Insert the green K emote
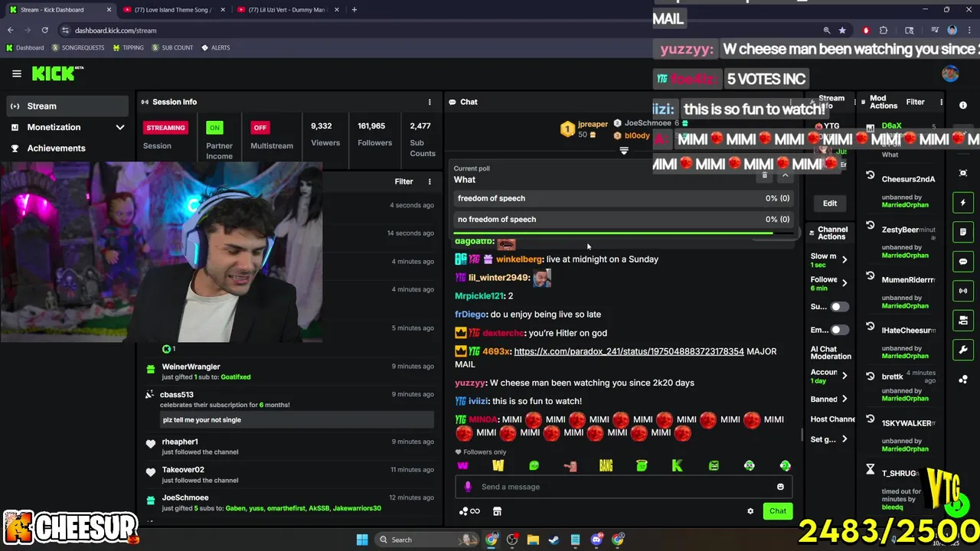This screenshot has height=551, width=980. [x=678, y=465]
